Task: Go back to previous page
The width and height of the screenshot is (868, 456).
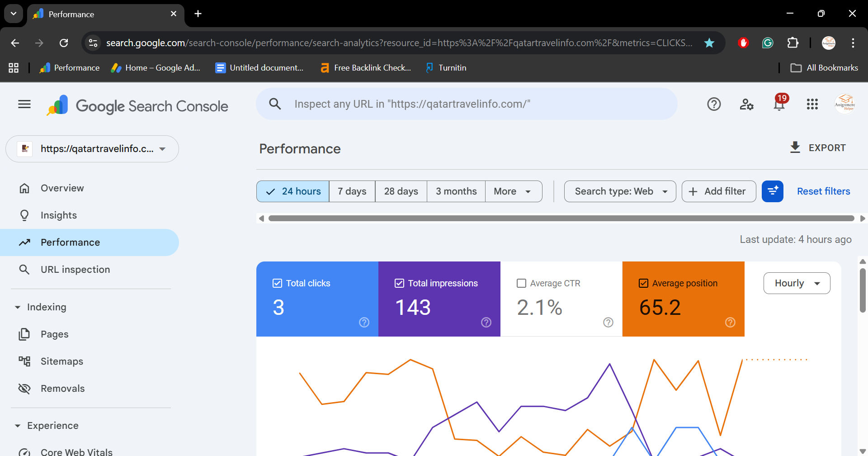Action: tap(15, 43)
